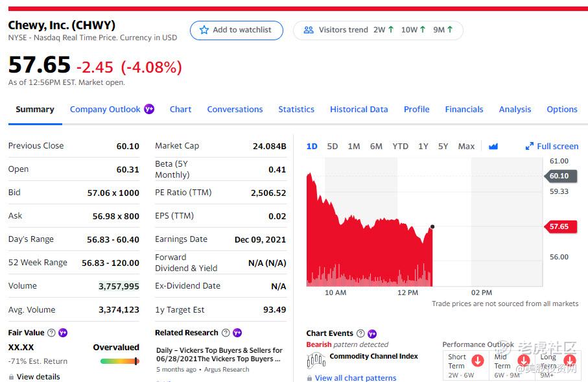Image resolution: width=588 pixels, height=382 pixels.
Task: Click the Avg. Volume value 3,374,123
Action: 119,309
